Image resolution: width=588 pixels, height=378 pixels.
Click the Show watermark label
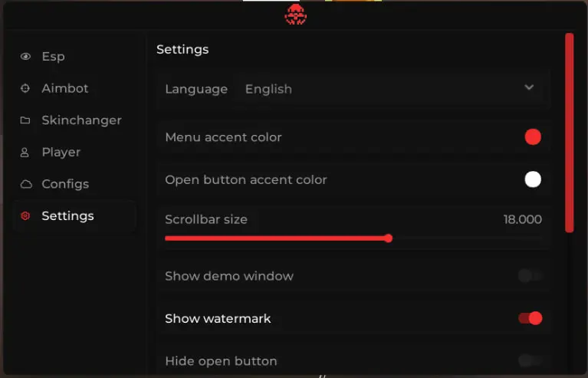point(218,319)
